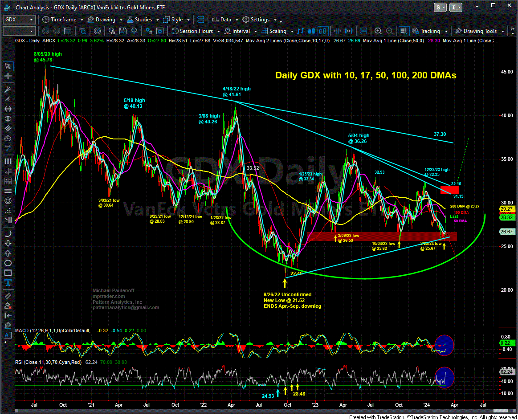The image size is (518, 420).
Task: Select the rectangle drawing tool
Action: [8, 273]
